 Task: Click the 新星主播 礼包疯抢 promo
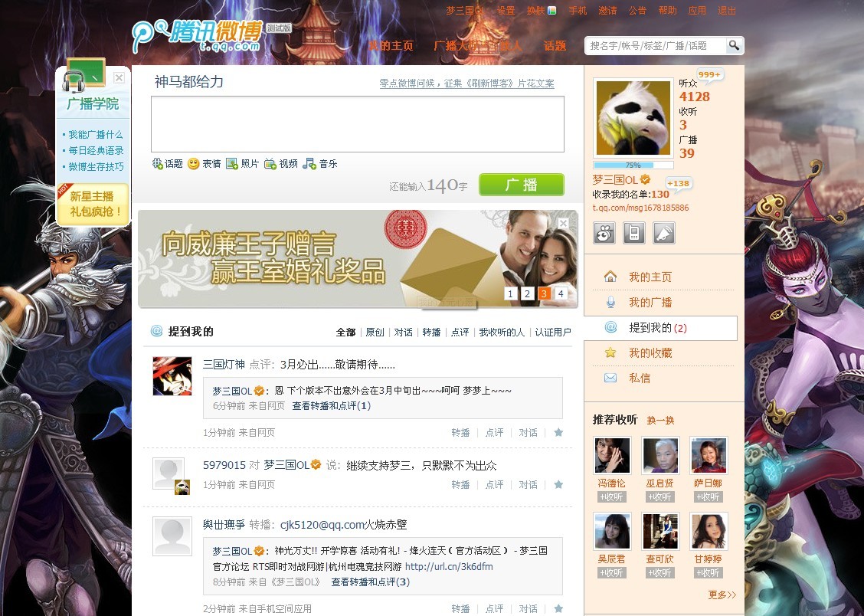coord(93,204)
